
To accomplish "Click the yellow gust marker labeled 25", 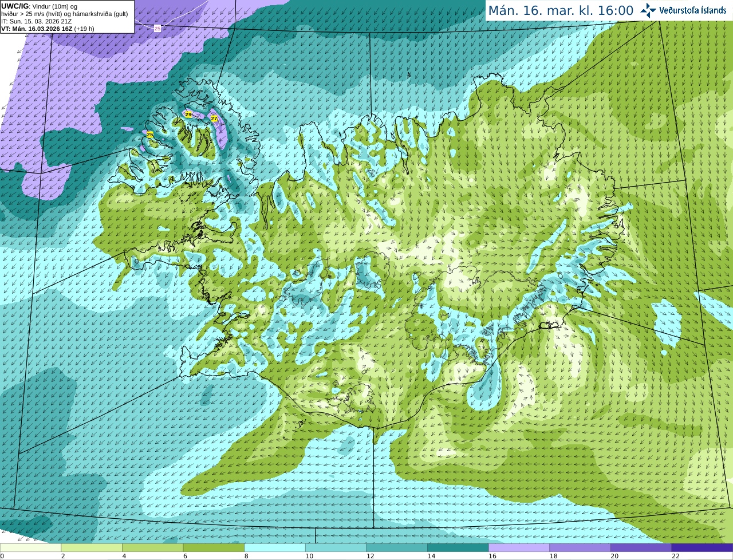I will click(x=150, y=135).
